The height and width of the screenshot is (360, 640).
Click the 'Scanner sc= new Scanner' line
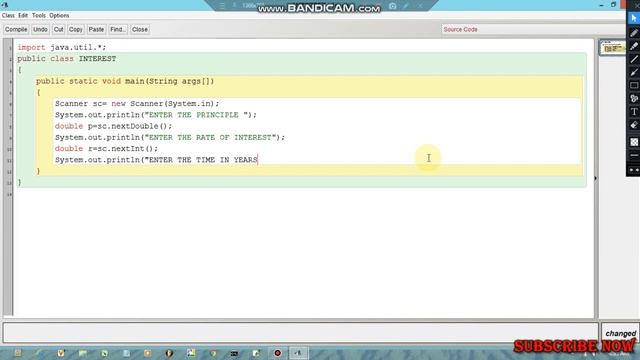coord(137,104)
